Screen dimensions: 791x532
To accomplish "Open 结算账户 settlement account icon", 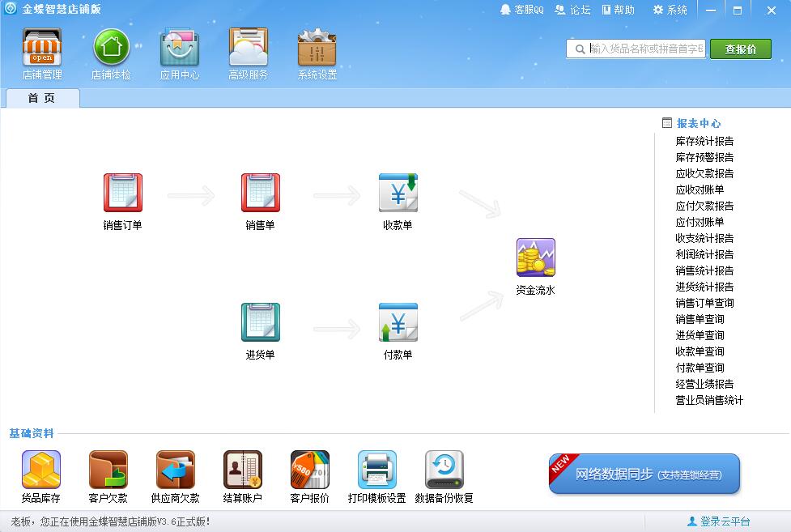I will [243, 470].
